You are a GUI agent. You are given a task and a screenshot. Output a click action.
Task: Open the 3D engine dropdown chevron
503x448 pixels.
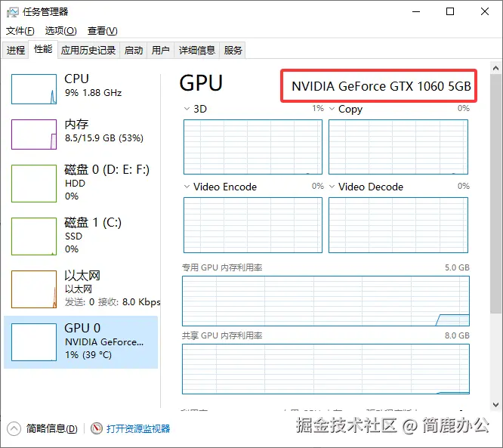[x=187, y=109]
